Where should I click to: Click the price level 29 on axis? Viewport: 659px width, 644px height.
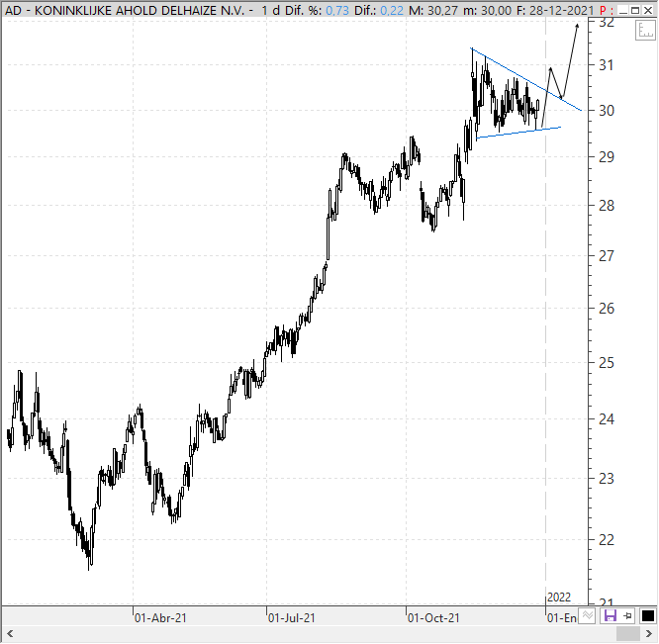607,157
